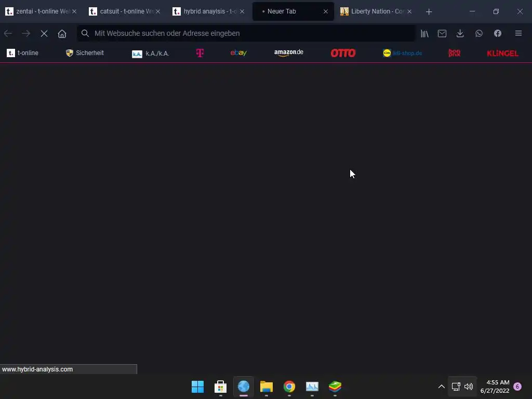
Task: Select the browser globe taskbar icon
Action: pyautogui.click(x=244, y=387)
